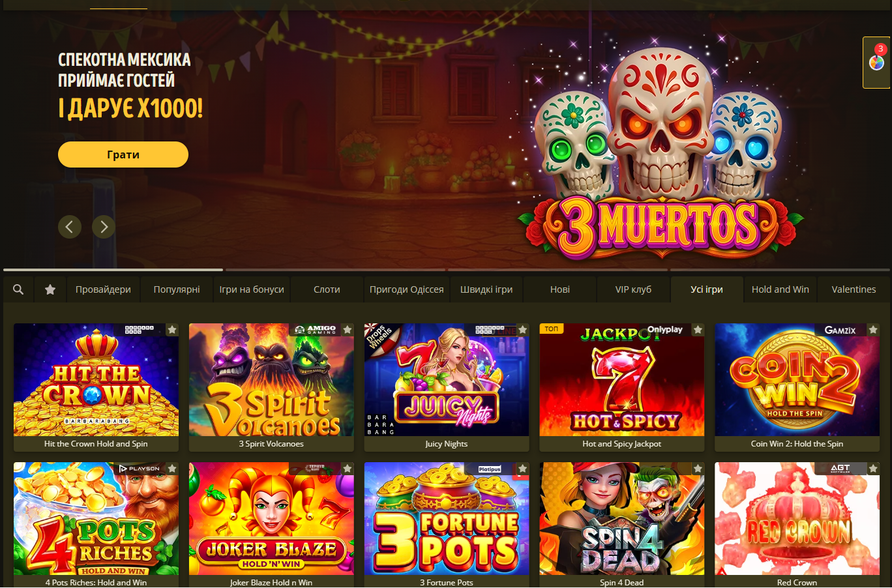Open the bonus wheel widget with badge
Image resolution: width=892 pixels, height=588 pixels.
pos(876,63)
